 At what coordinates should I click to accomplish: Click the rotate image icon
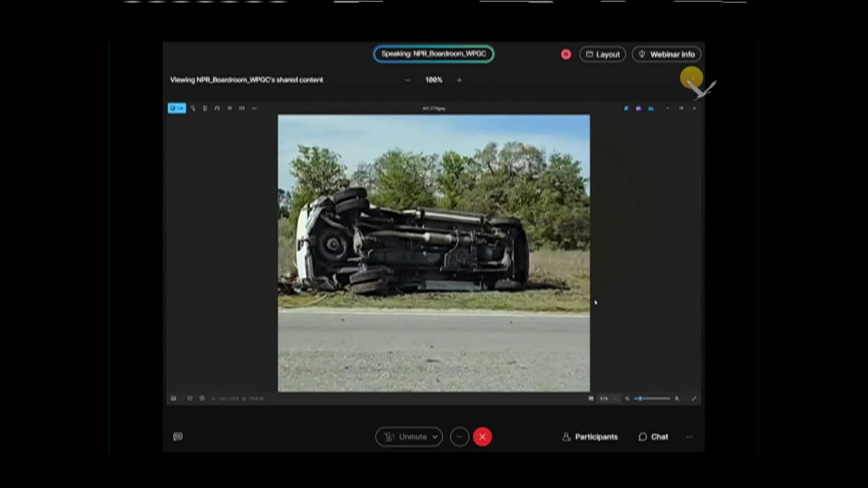click(x=217, y=108)
